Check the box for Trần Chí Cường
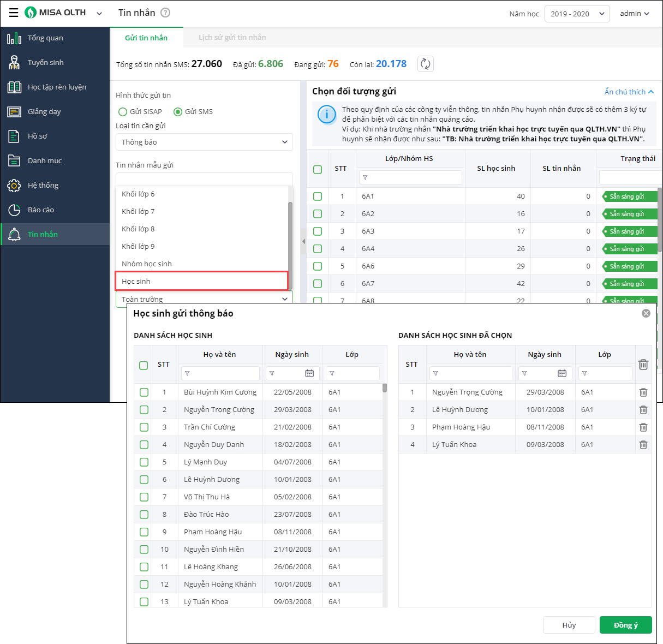Screen dimensions: 663x644 (x=144, y=427)
